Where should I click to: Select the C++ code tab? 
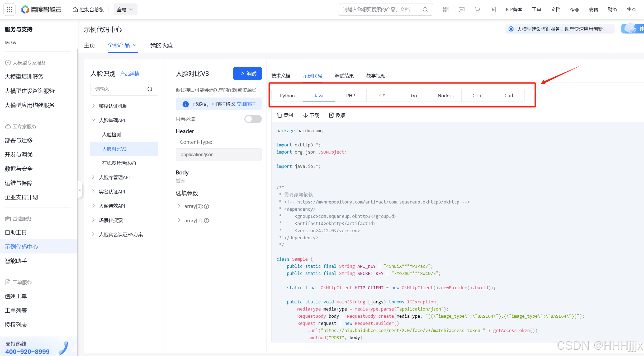coord(477,95)
